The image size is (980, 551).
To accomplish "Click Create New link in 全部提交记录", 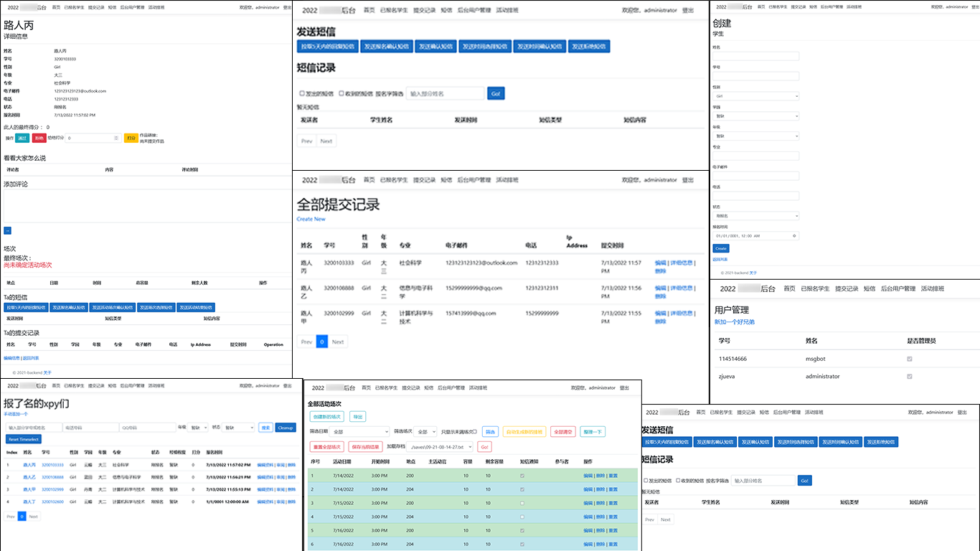I will click(x=311, y=219).
